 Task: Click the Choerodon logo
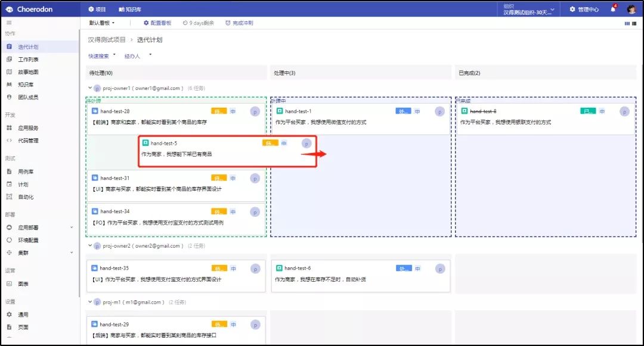coord(29,10)
